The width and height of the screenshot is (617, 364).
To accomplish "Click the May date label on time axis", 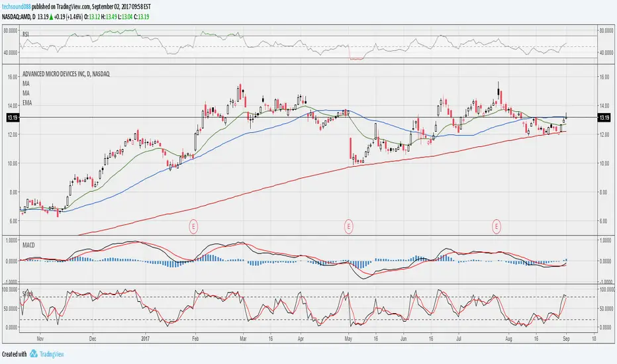I will (348, 338).
